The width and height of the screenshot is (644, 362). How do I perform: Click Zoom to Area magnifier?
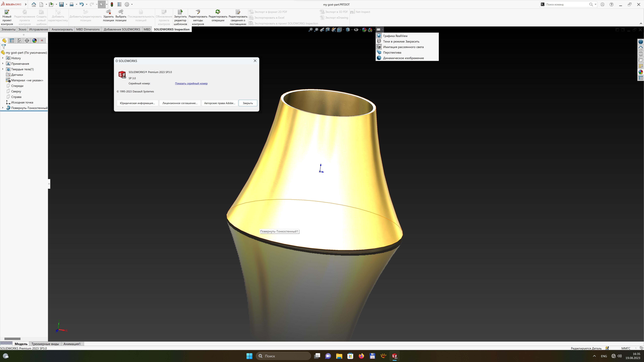pyautogui.click(x=316, y=30)
